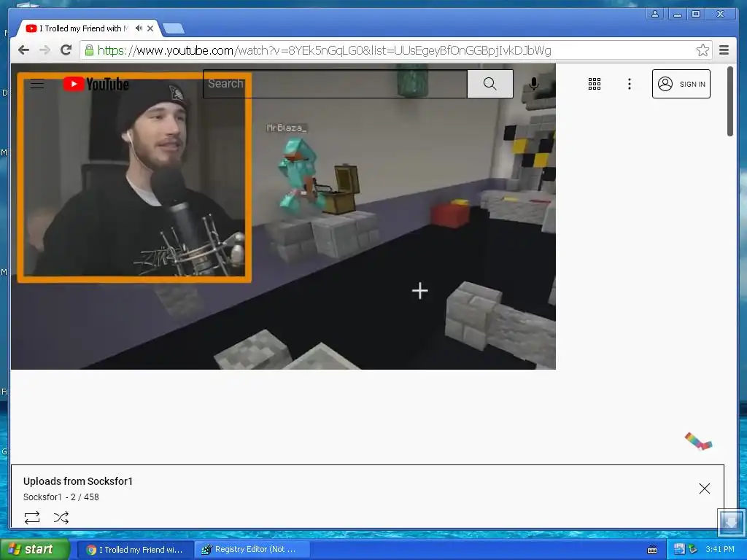The width and height of the screenshot is (747, 560).
Task: Click the download arrow box icon
Action: coord(731,522)
